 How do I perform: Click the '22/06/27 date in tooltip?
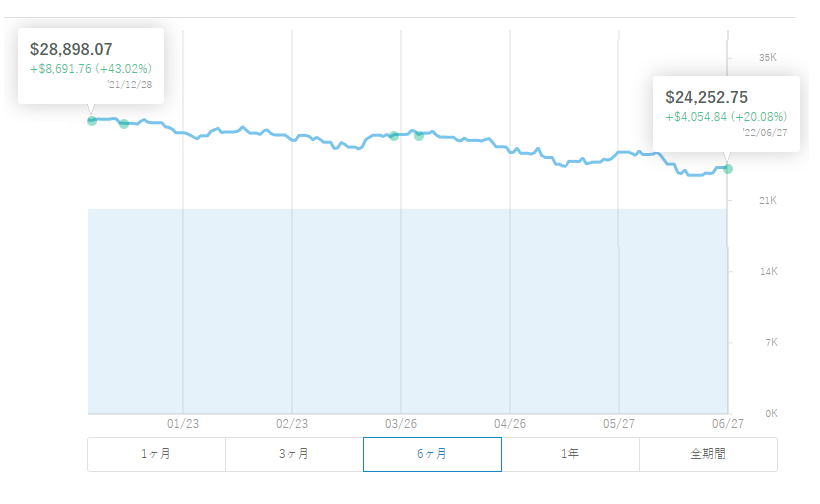click(x=765, y=133)
